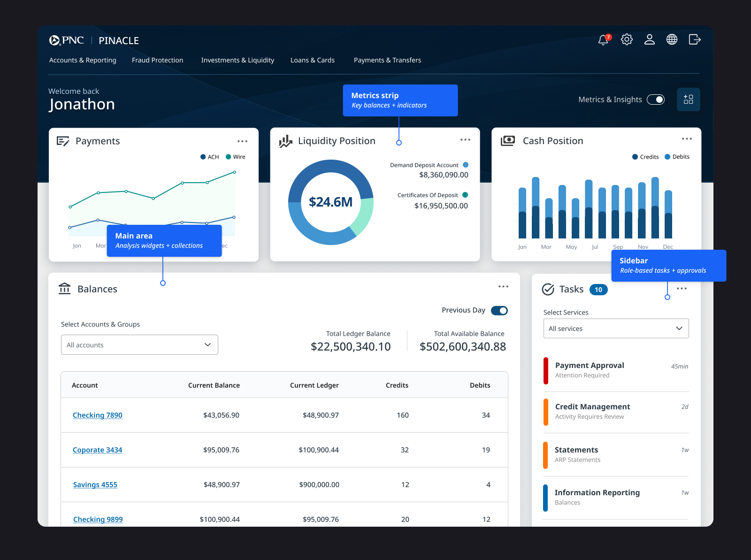
Task: Toggle the Previous Day switch
Action: pyautogui.click(x=499, y=311)
